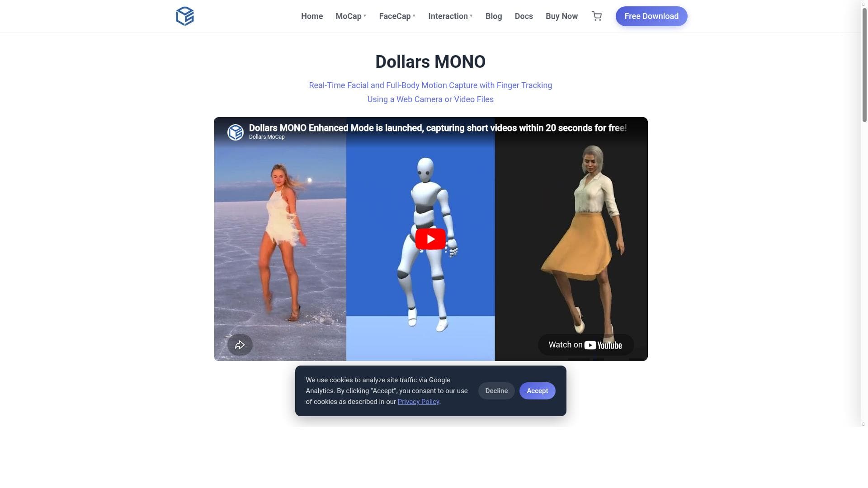The height and width of the screenshot is (488, 868).
Task: Open the shopping cart icon
Action: click(597, 16)
